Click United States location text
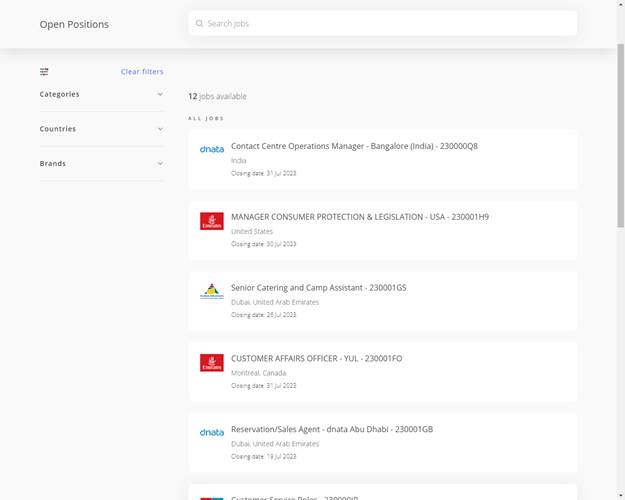The width and height of the screenshot is (625, 500). point(252,232)
